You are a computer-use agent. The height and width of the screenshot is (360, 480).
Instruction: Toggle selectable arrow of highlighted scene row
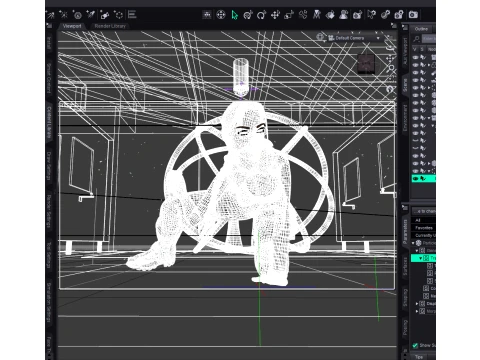click(423, 179)
